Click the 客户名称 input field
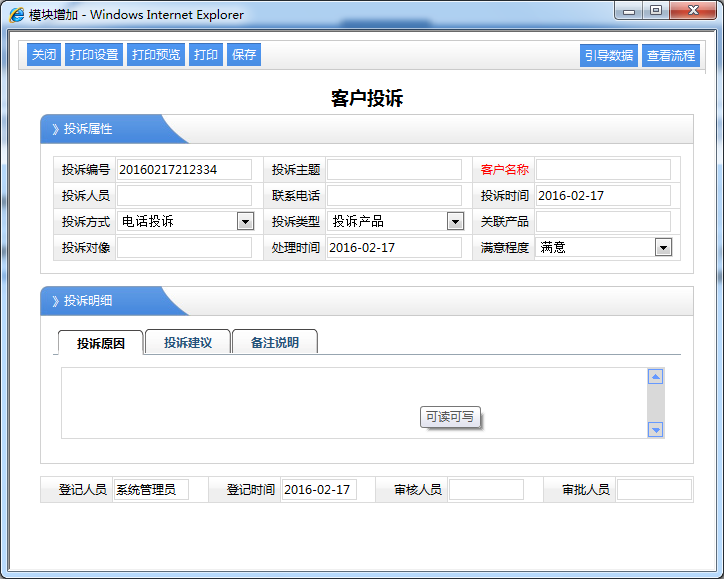 603,170
